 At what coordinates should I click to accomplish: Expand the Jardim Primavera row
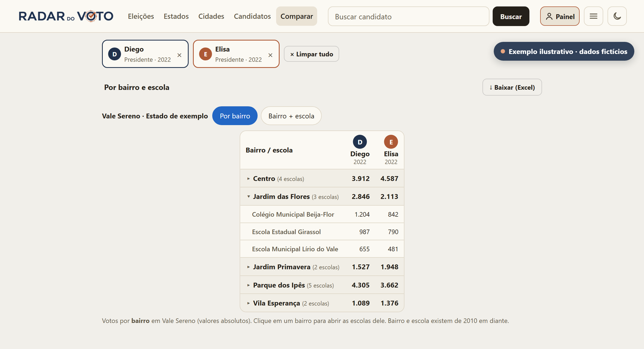pyautogui.click(x=322, y=267)
